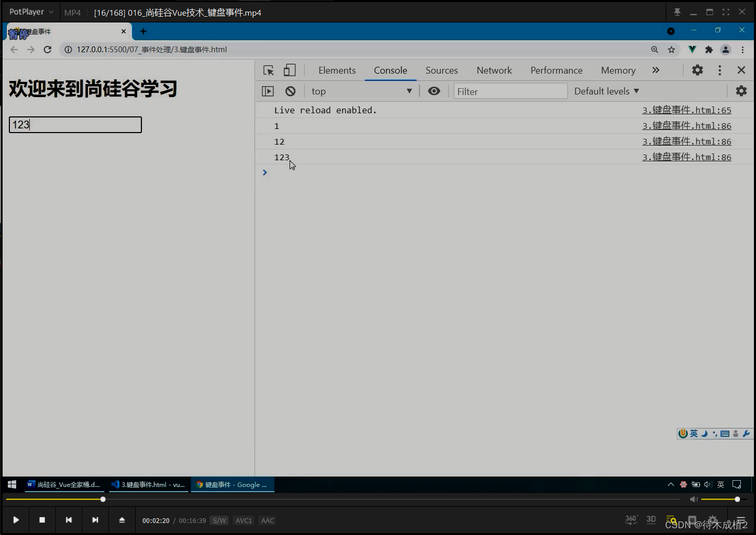Switch to the Console tab
This screenshot has width=756, height=535.
[390, 70]
